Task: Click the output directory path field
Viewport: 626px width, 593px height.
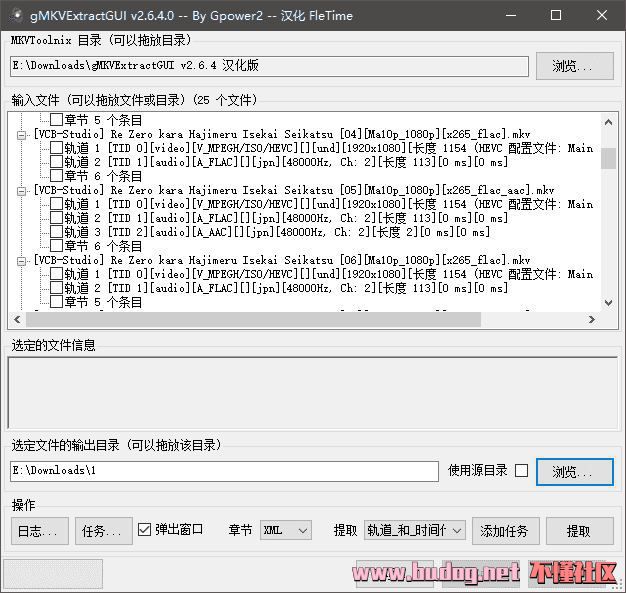Action: coord(224,471)
